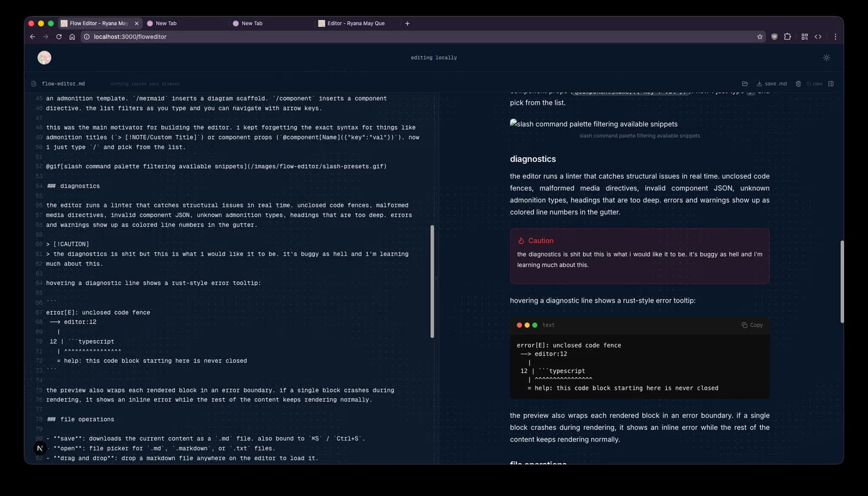Click the '= help:' line in preview code block
This screenshot has height=496, width=868.
pyautogui.click(x=623, y=388)
